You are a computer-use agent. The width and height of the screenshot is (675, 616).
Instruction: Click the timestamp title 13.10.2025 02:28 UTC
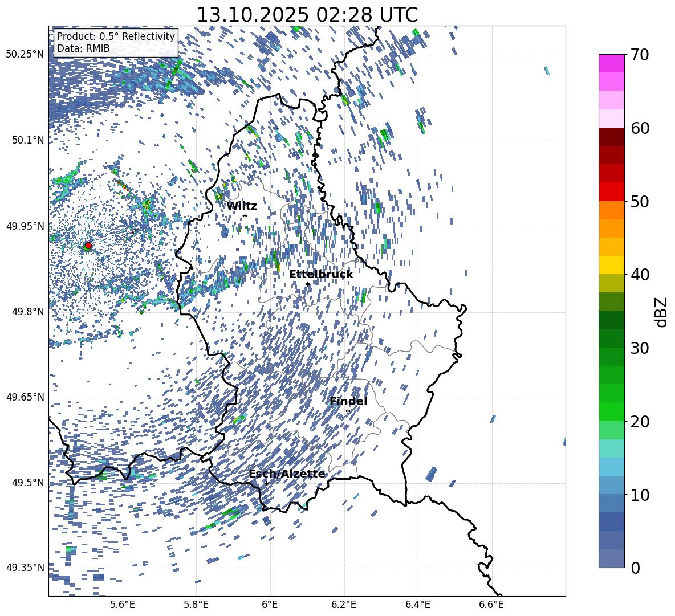(x=307, y=15)
